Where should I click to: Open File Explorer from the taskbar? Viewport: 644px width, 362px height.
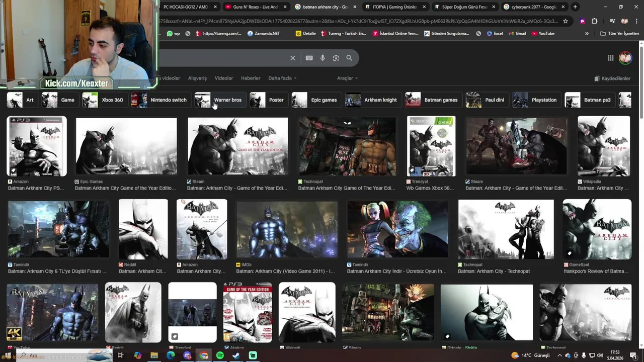[x=154, y=355]
